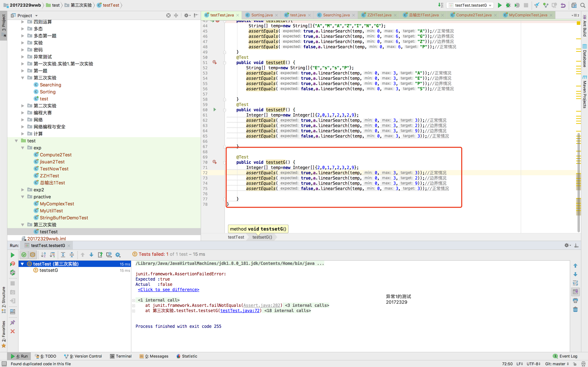Image resolution: width=588 pixels, height=367 pixels.
Task: Open the run configuration dropdown
Action: click(x=470, y=5)
